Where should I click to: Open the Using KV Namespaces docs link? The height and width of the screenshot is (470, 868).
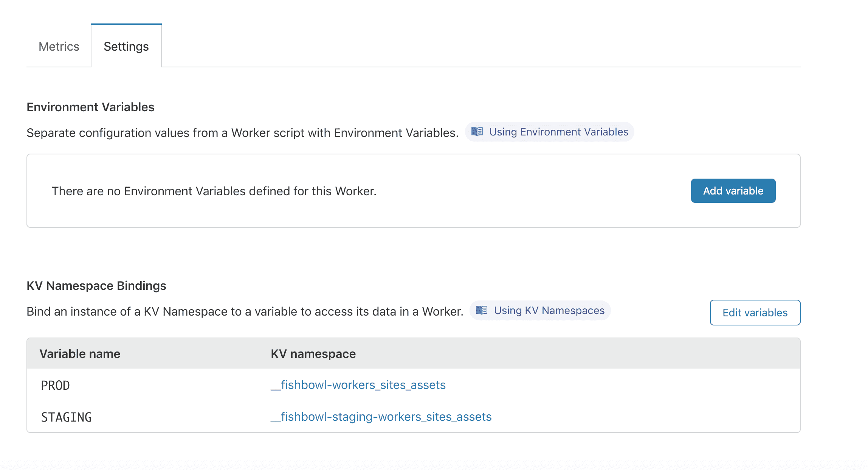pos(549,310)
